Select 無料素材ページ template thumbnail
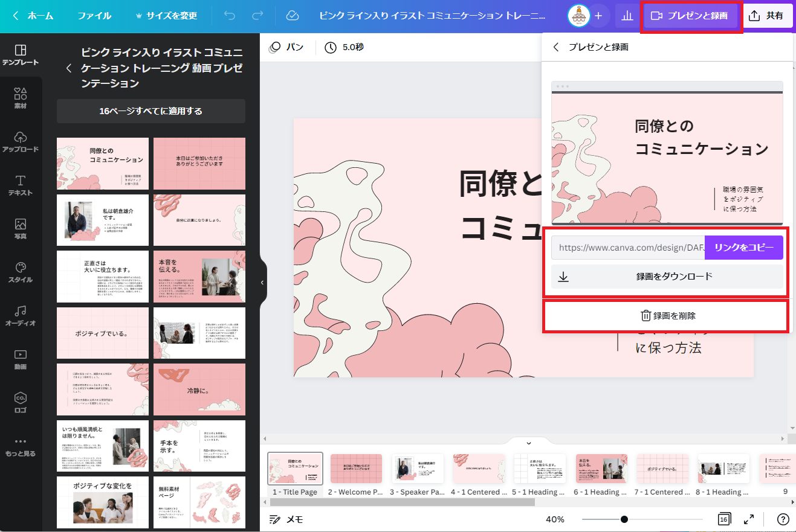 [199, 502]
